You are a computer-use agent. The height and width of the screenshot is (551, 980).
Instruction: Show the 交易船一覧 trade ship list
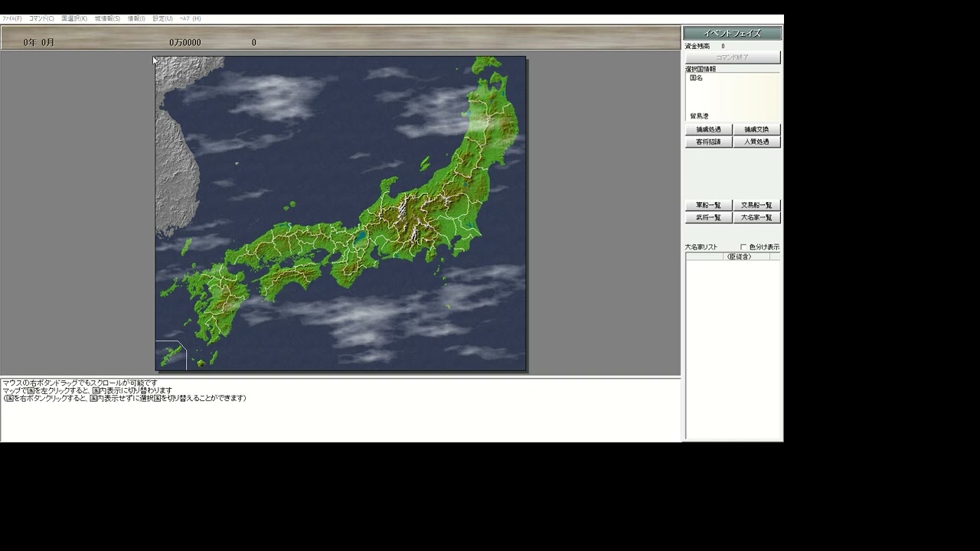pos(757,205)
